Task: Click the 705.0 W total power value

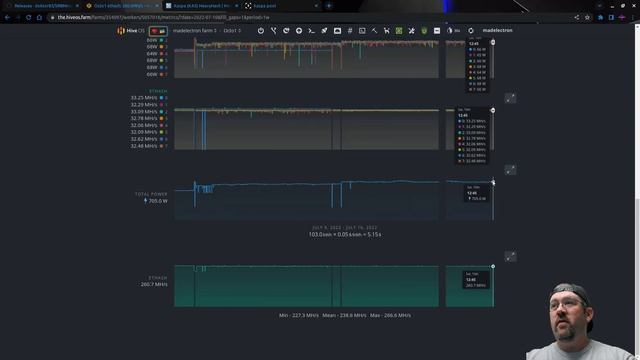Action: coord(155,201)
